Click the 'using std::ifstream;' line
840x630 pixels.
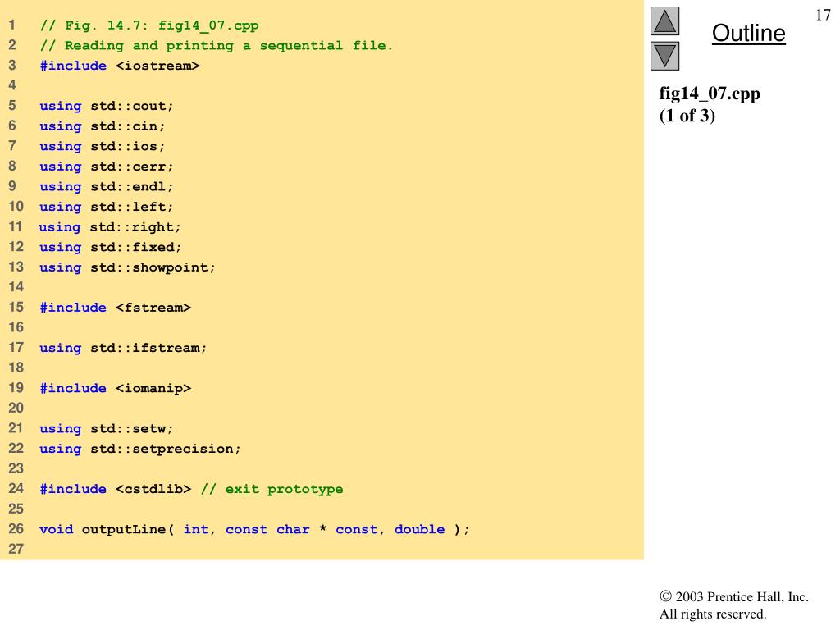pos(123,348)
